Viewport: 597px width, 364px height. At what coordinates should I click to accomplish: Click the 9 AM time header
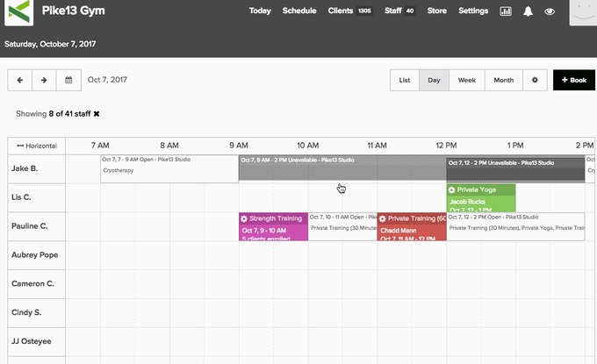pos(239,146)
